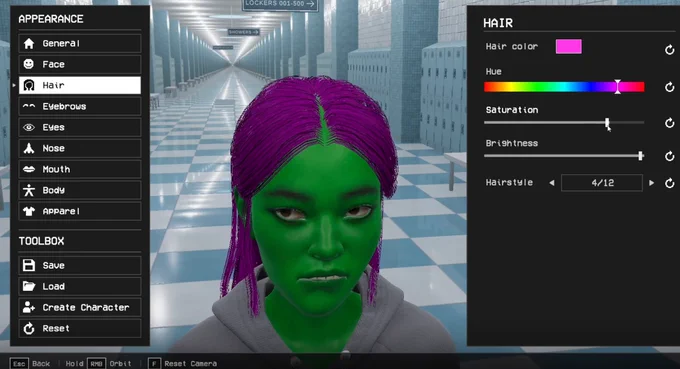Click the APPEARANCE panel heading
The width and height of the screenshot is (680, 369).
(51, 19)
